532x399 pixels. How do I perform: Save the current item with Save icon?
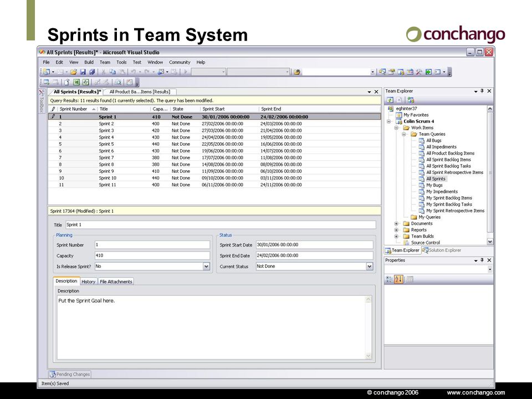click(83, 72)
